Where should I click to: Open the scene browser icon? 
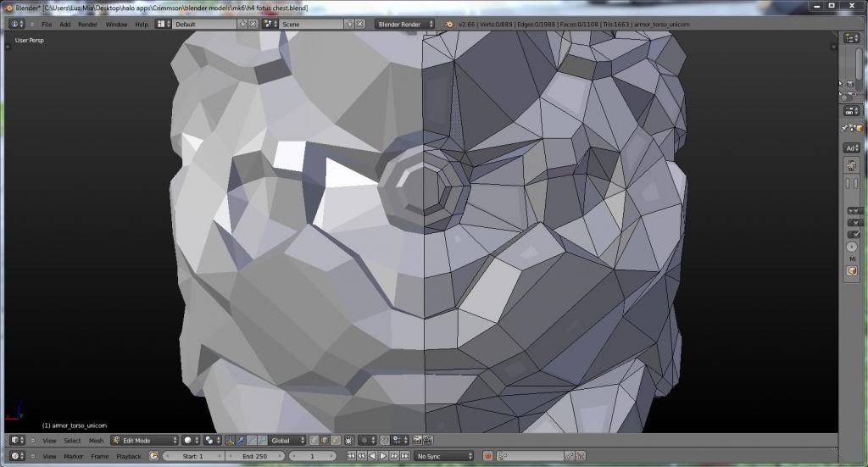[270, 24]
